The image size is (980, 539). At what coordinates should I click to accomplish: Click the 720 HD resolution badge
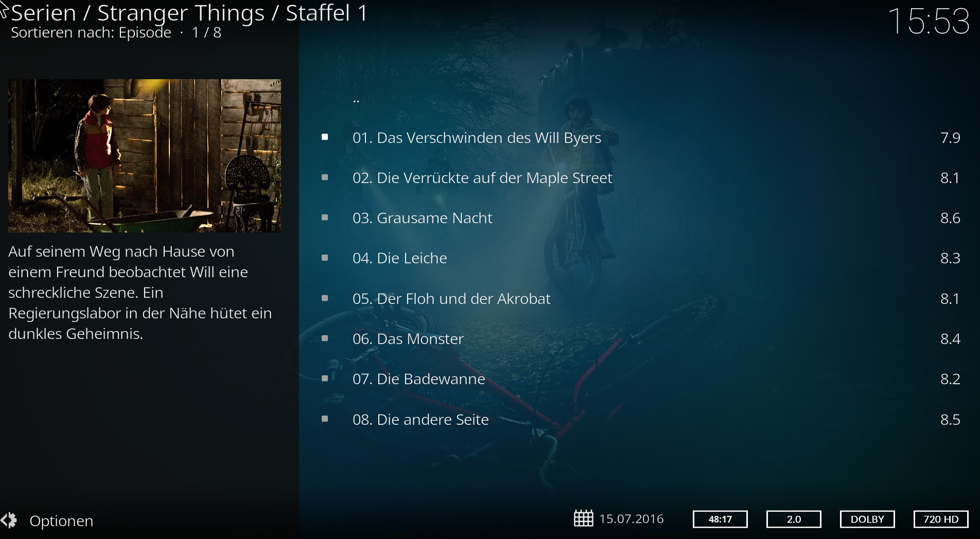coord(941,519)
